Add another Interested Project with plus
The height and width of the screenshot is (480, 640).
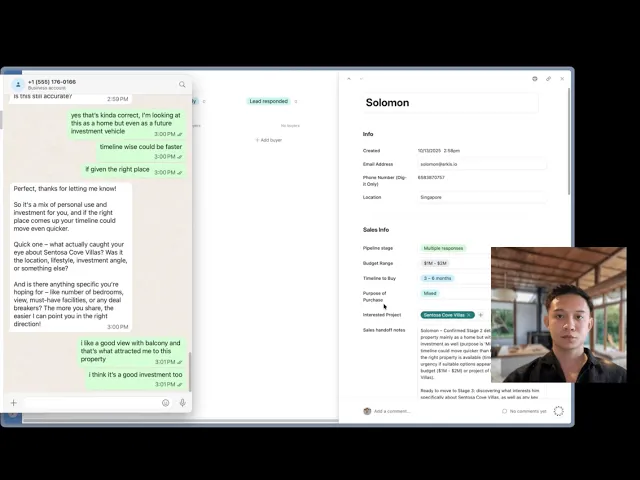[x=480, y=315]
